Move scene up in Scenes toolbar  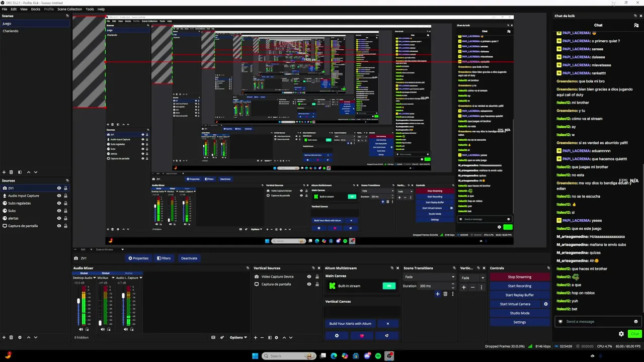pos(28,172)
